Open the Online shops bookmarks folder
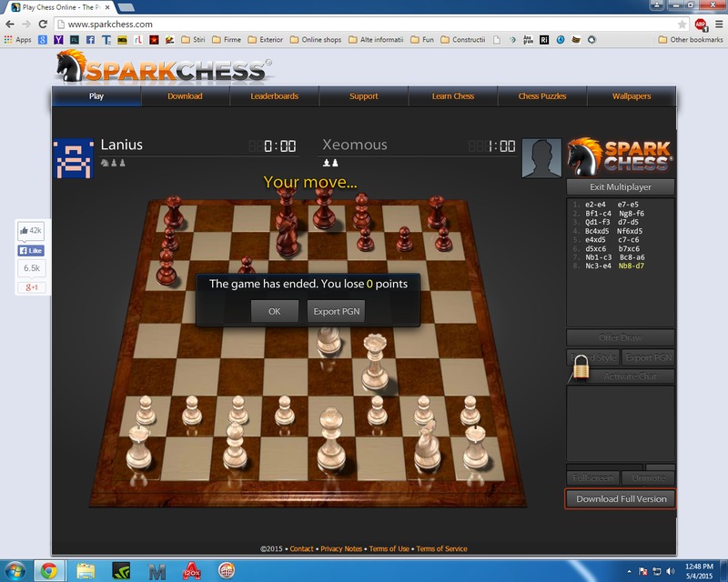Image resolution: width=728 pixels, height=582 pixels. tap(316, 39)
